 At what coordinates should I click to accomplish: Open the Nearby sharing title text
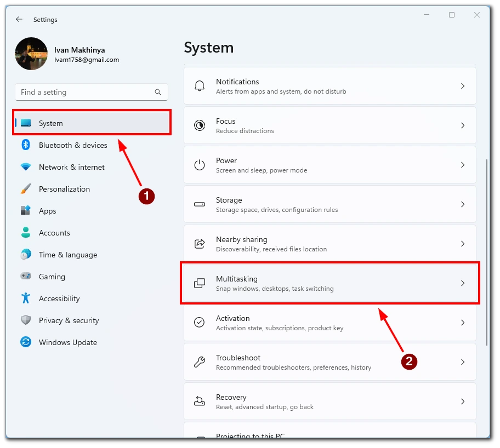[x=242, y=239]
